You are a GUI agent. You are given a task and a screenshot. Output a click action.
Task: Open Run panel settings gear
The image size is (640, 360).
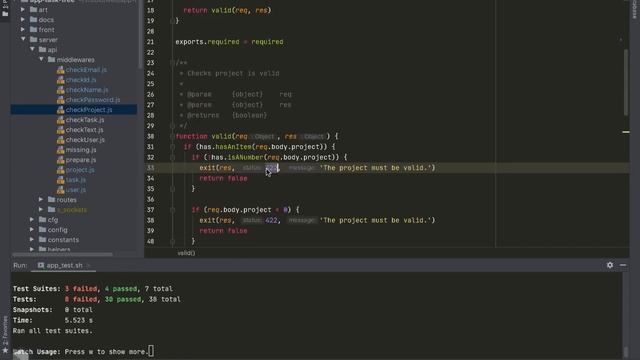point(610,265)
